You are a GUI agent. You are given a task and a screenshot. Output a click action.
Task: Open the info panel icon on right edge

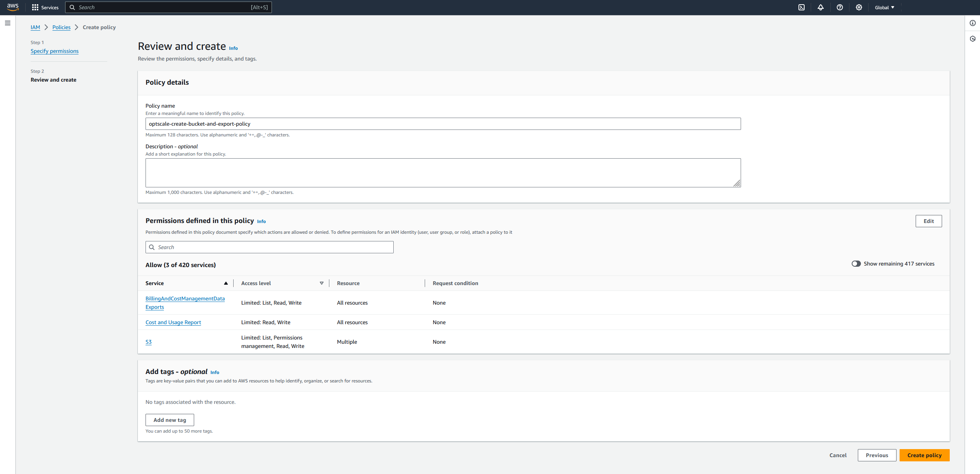point(973,23)
